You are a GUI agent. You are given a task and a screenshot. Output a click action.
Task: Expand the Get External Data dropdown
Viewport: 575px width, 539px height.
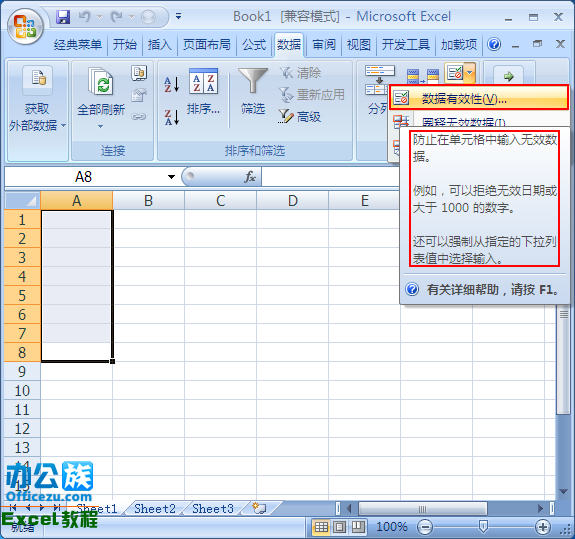click(x=63, y=126)
